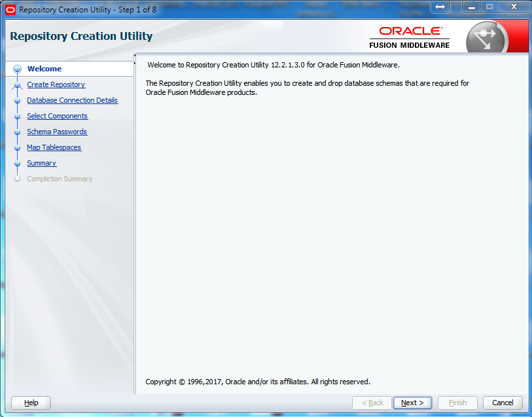
Task: Click the Oracle Fusion Middleware logo
Action: pyautogui.click(x=410, y=37)
